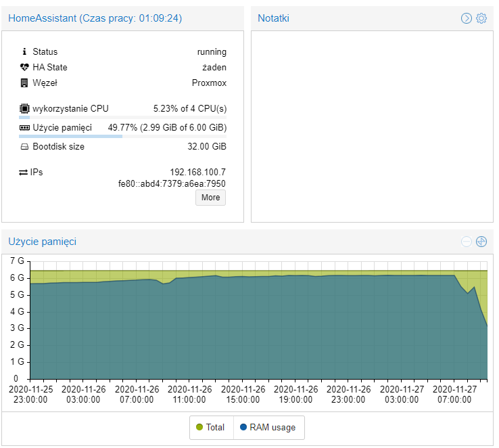Click the Notatki panel title

pyautogui.click(x=273, y=18)
